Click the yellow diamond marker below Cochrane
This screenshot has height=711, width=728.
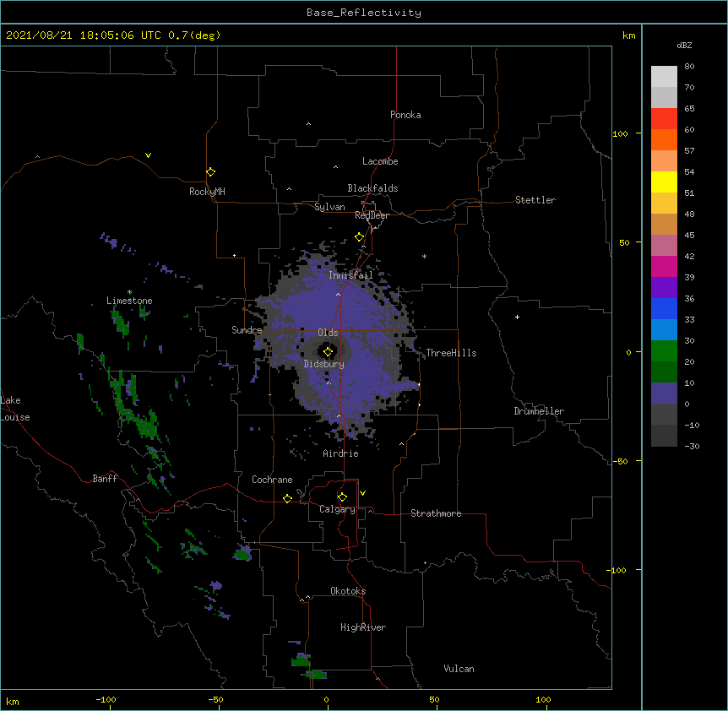click(x=287, y=498)
